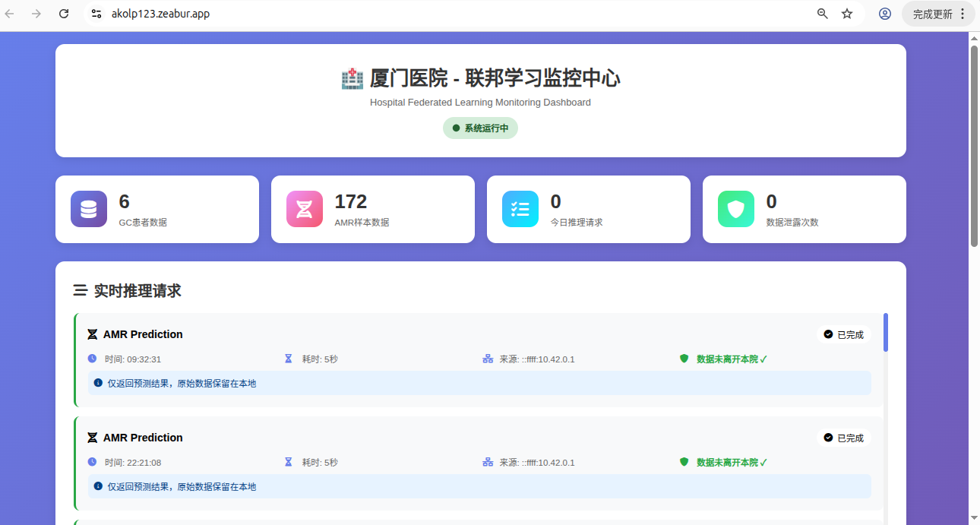Click the 完成更新 browser button
This screenshot has width=980, height=525.
tap(938, 14)
